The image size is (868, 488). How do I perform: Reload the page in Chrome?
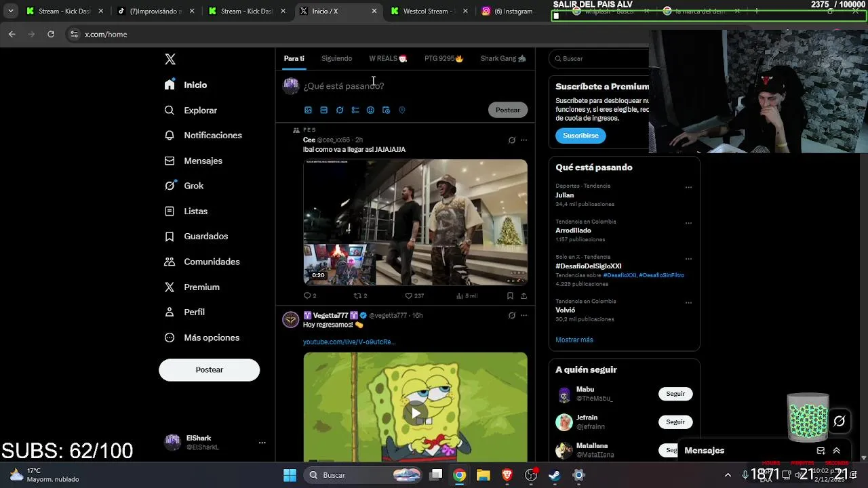click(x=50, y=34)
